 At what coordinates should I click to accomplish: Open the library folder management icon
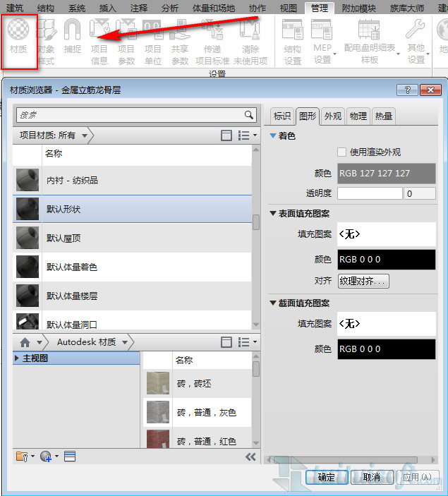point(25,456)
